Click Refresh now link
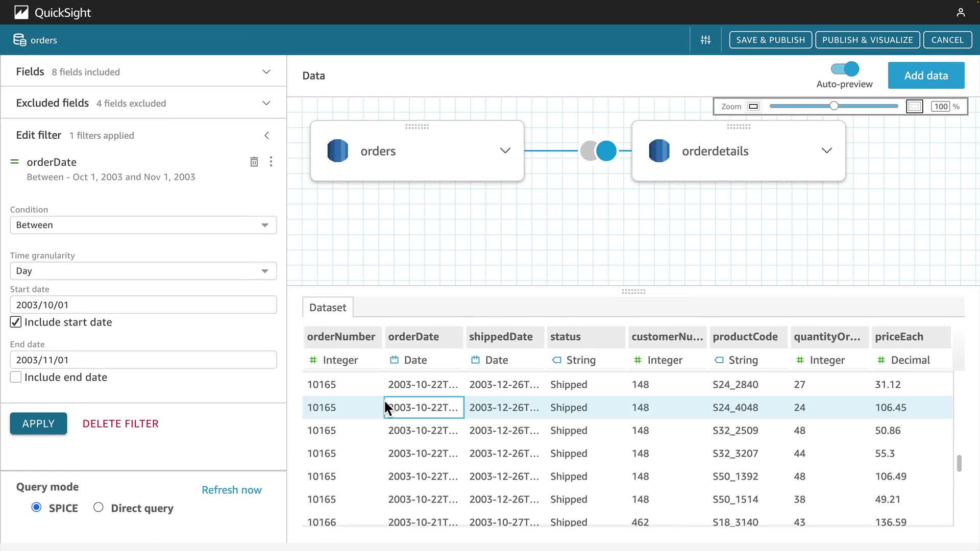980x551 pixels. point(231,490)
